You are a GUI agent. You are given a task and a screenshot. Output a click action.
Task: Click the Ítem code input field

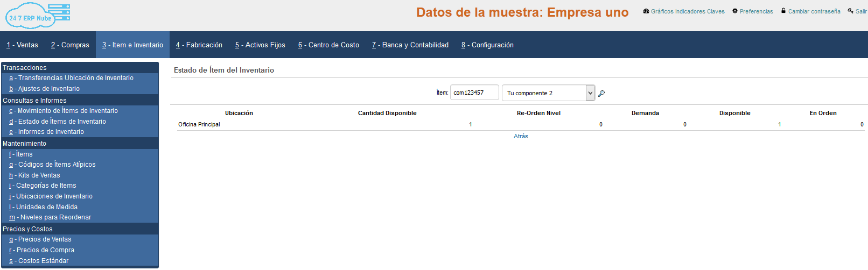click(x=474, y=93)
